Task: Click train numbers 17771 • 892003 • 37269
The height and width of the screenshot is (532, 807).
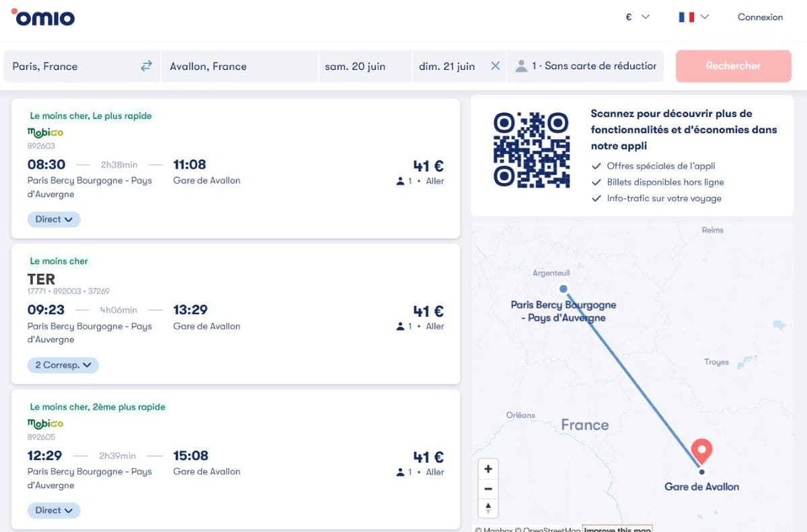Action: (x=69, y=291)
